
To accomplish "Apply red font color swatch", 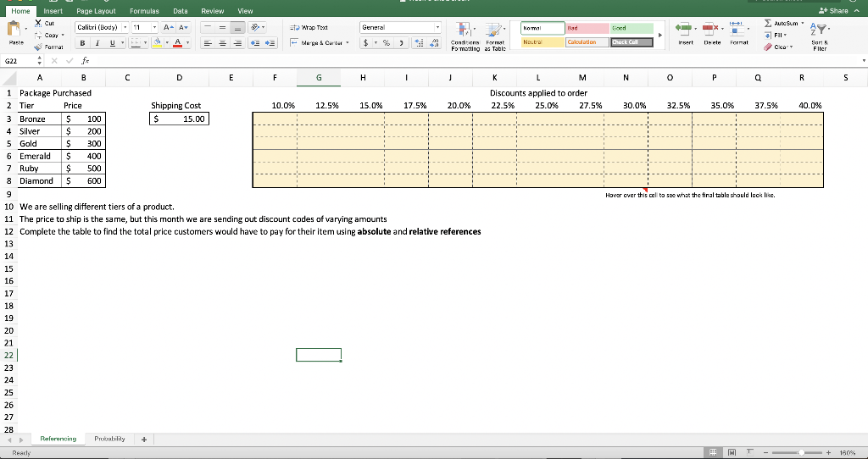I will click(x=178, y=42).
